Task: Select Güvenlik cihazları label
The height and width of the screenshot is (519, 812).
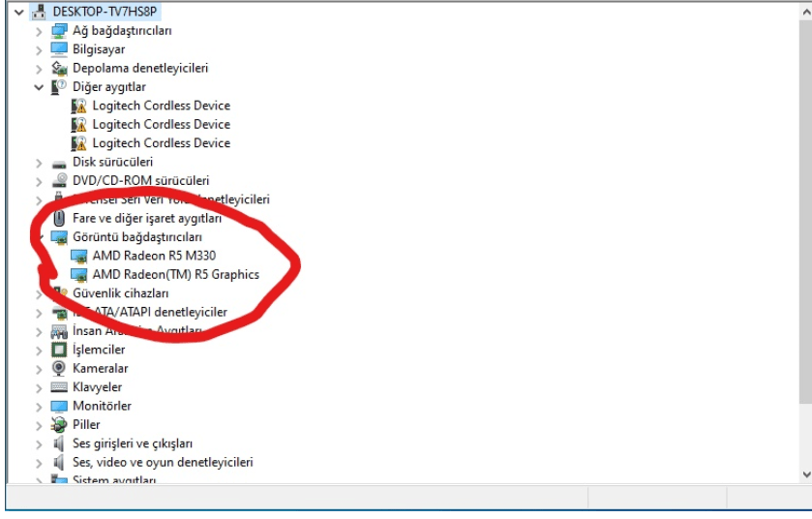Action: coord(121,293)
